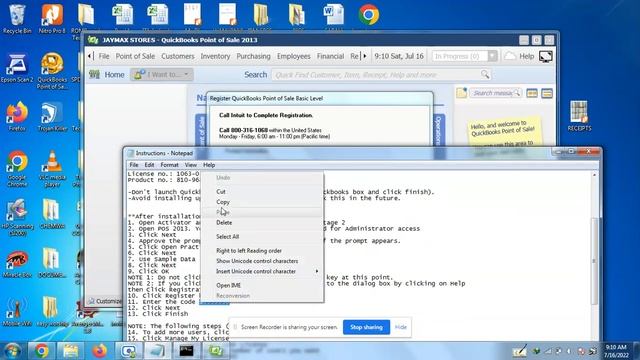Click the Home icon in QuickBooks toolbar

[95, 74]
